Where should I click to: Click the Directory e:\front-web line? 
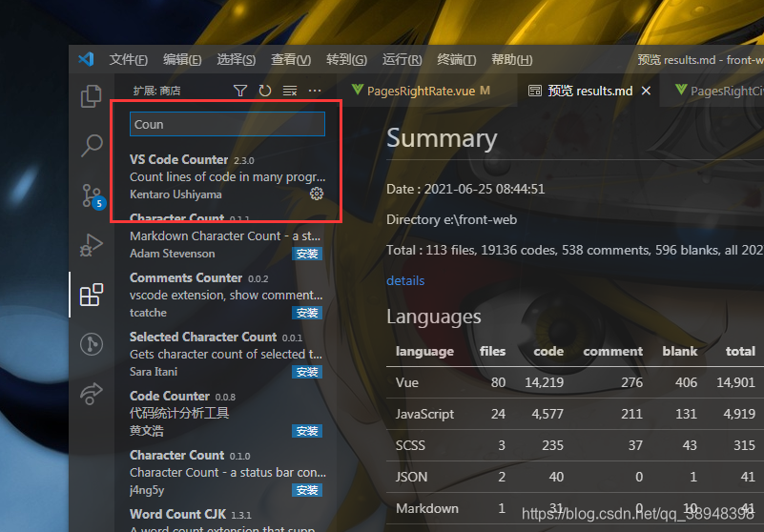tap(452, 219)
